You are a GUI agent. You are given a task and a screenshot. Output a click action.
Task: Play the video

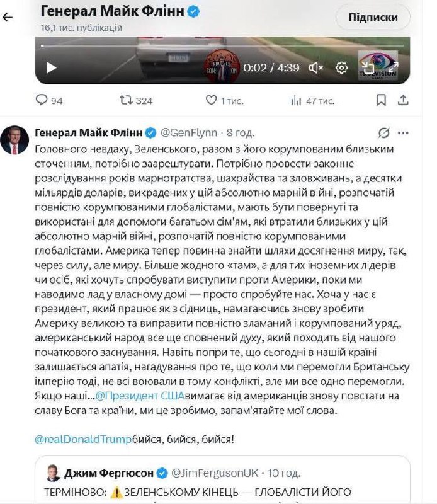click(52, 67)
